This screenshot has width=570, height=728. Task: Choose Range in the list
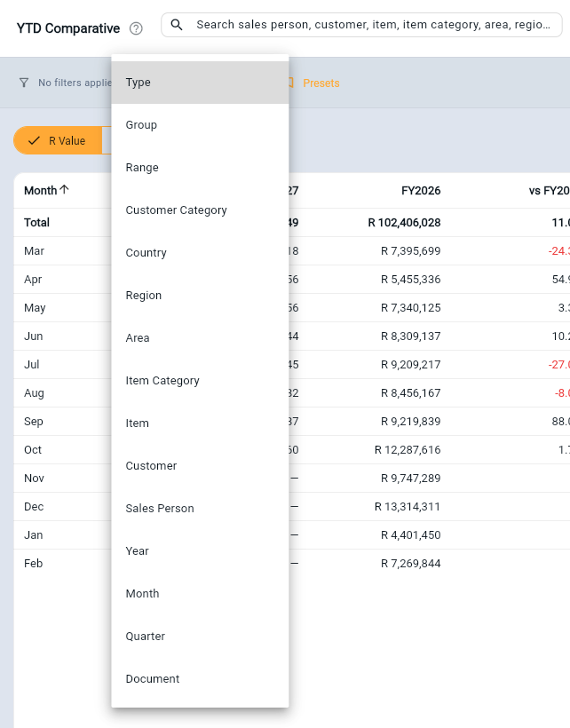coord(200,168)
